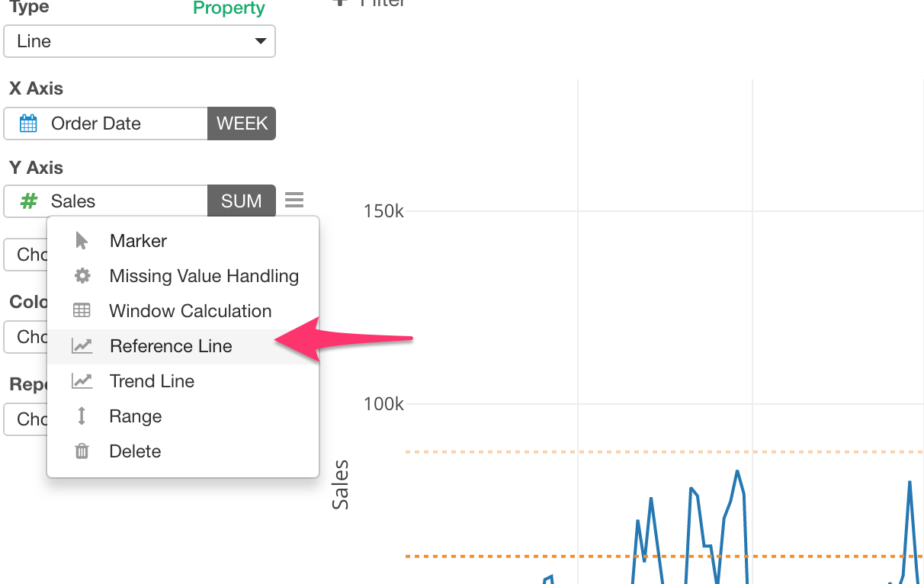924x584 pixels.
Task: Click the Missing Value Handling gear icon
Action: (x=82, y=276)
